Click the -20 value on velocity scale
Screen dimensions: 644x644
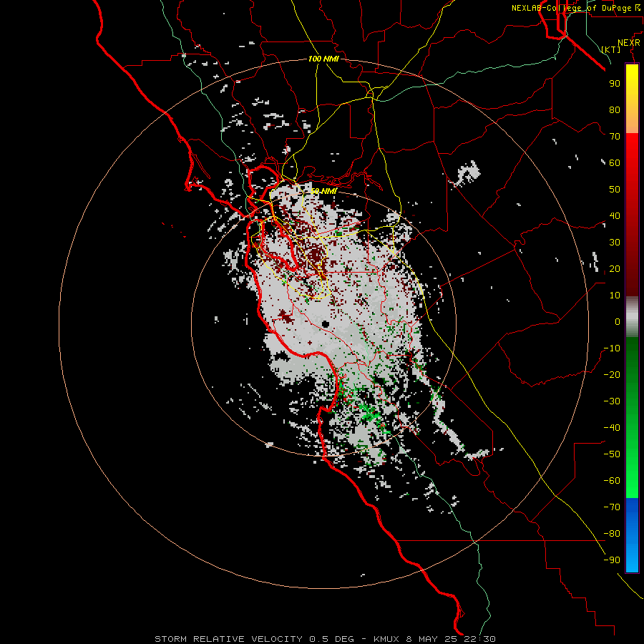612,374
